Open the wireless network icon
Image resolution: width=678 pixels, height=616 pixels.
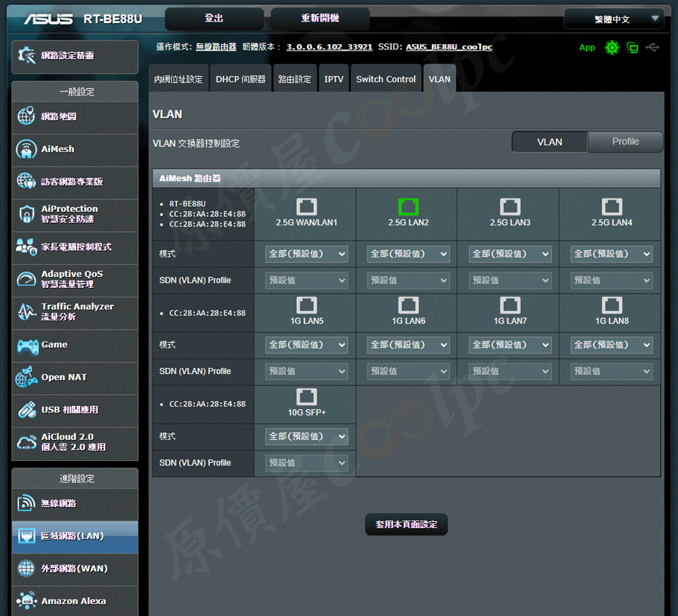[x=26, y=503]
